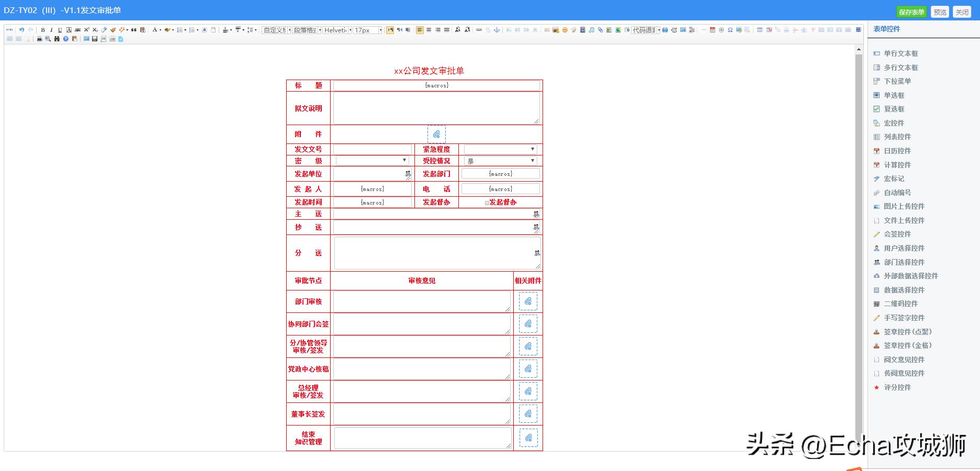Image resolution: width=980 pixels, height=471 pixels.
Task: Toggle underline formatting
Action: pyautogui.click(x=60, y=30)
